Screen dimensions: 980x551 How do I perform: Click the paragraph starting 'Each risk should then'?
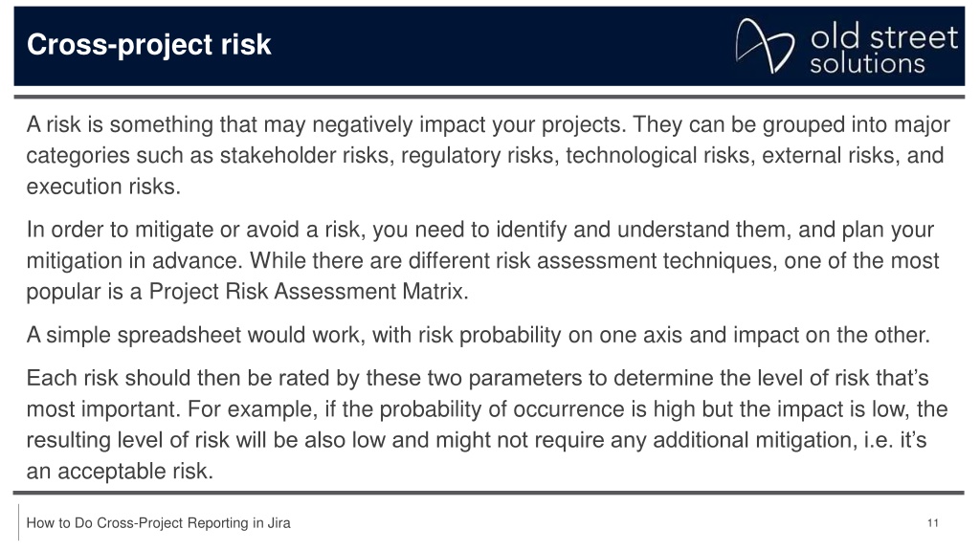(x=487, y=424)
